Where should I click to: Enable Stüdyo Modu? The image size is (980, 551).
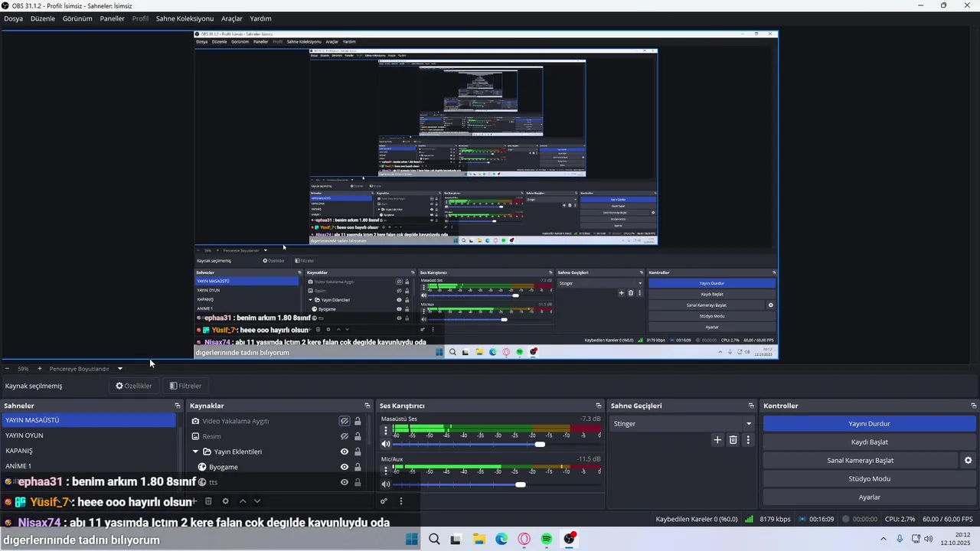[869, 479]
